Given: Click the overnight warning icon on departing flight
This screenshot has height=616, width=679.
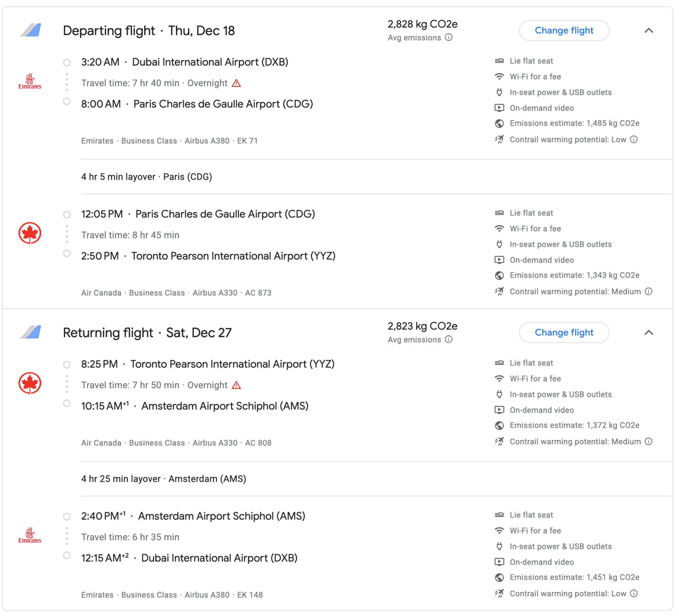Looking at the screenshot, I should [x=237, y=82].
